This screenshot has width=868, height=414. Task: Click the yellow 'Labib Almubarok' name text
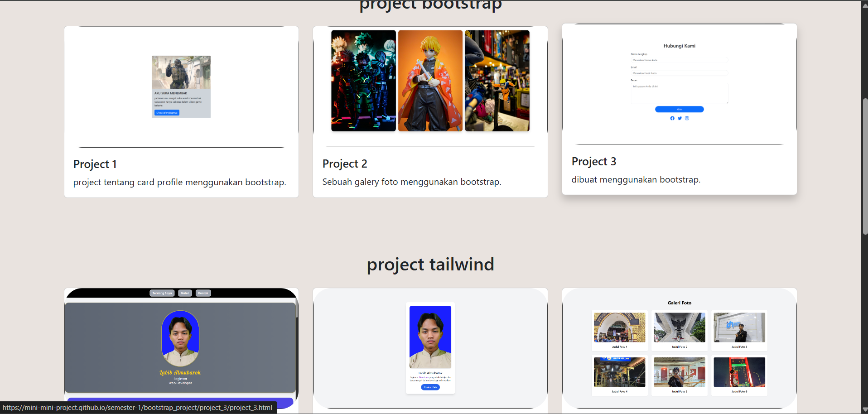pyautogui.click(x=180, y=373)
